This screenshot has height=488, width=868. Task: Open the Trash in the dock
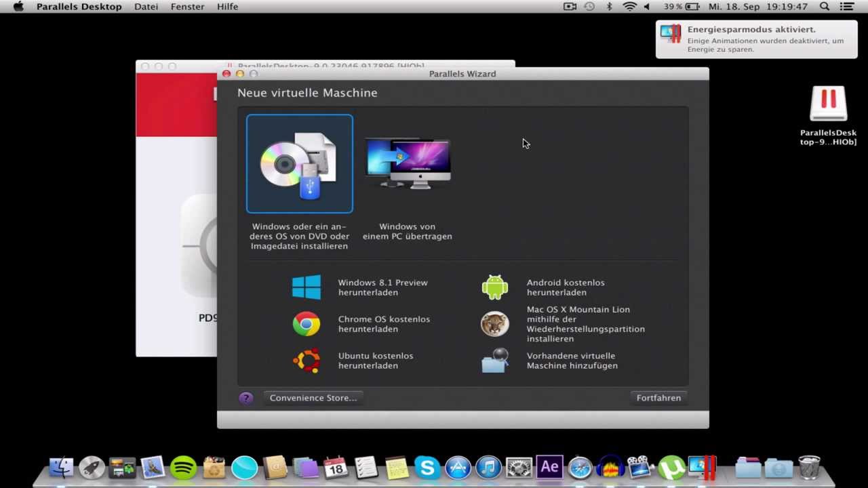tap(809, 468)
